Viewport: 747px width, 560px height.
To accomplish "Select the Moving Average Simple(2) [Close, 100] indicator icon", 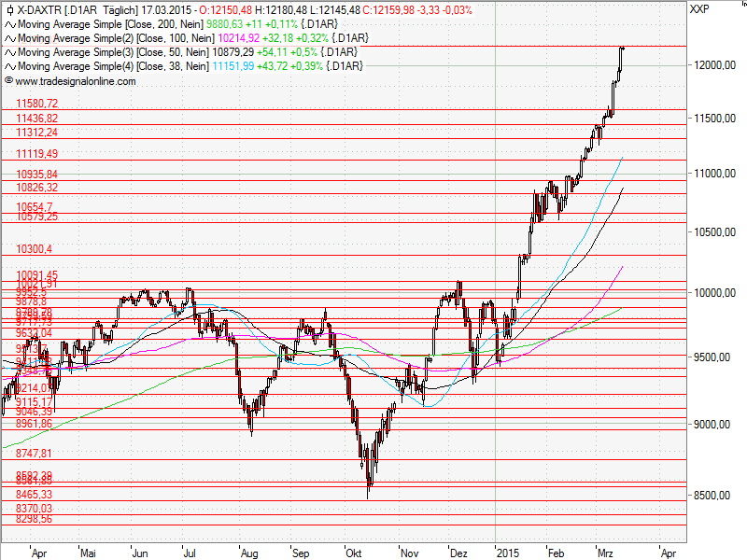I will point(9,38).
